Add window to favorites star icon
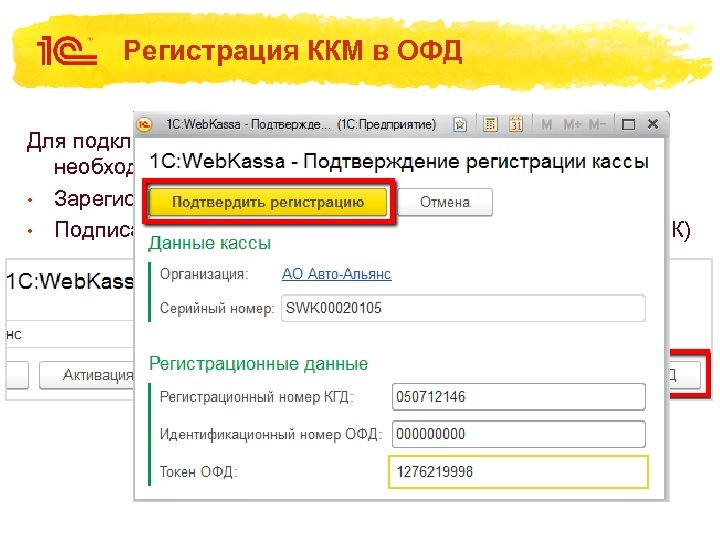720x540 pixels. click(460, 124)
